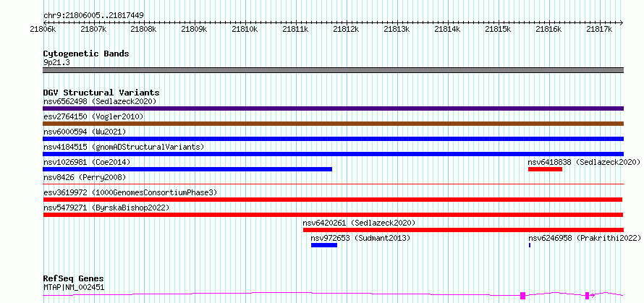This screenshot has height=303, width=644.
Task: Click the esv2764150 (Vogler2010) label
Action: pos(93,116)
